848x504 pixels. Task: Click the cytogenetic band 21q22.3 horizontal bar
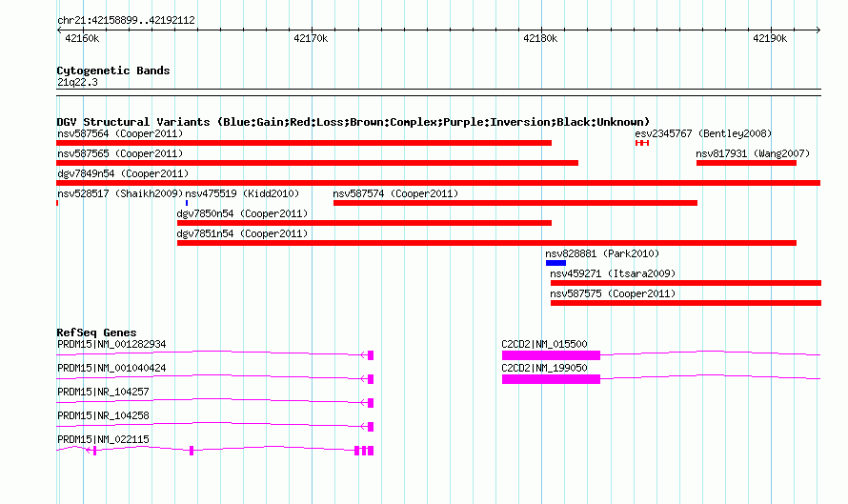[x=438, y=92]
